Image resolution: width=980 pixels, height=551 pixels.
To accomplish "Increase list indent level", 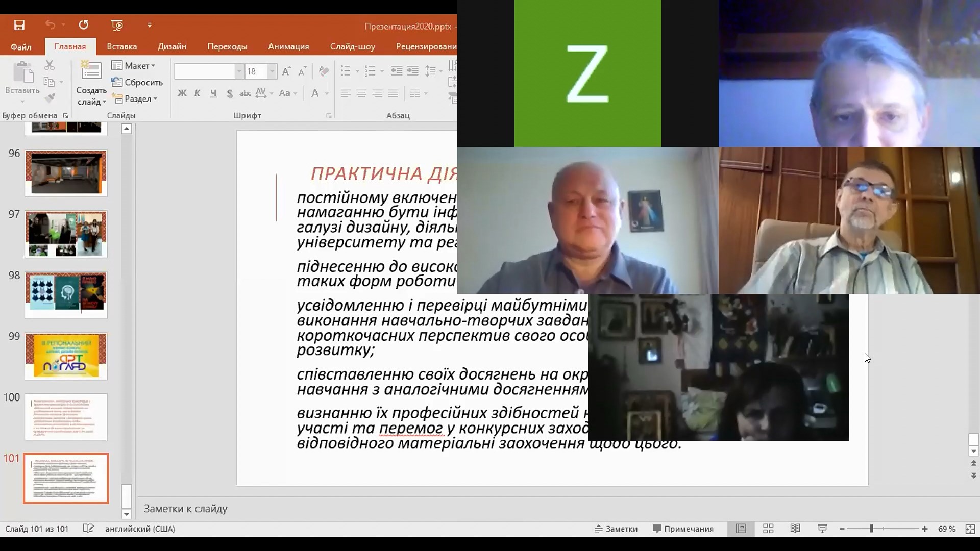I will pos(412,71).
